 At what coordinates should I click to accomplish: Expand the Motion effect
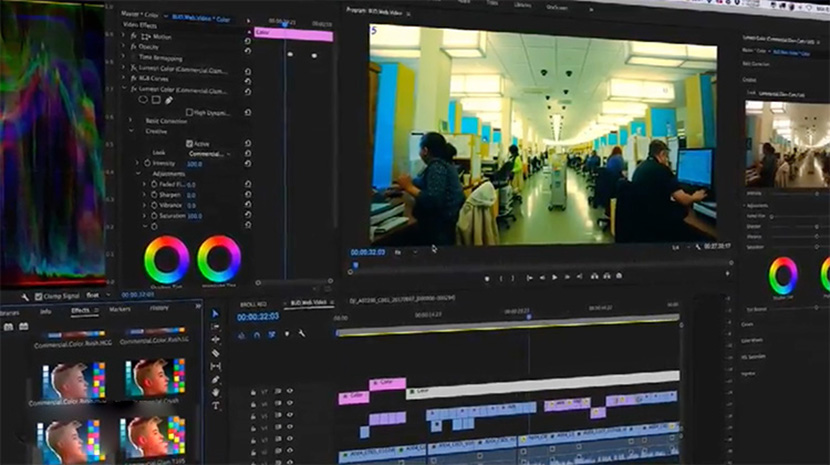123,37
